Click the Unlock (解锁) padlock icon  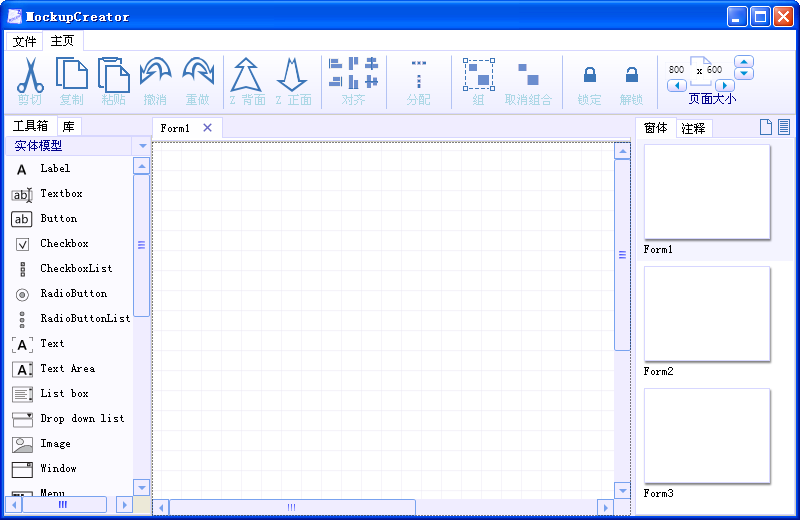632,75
